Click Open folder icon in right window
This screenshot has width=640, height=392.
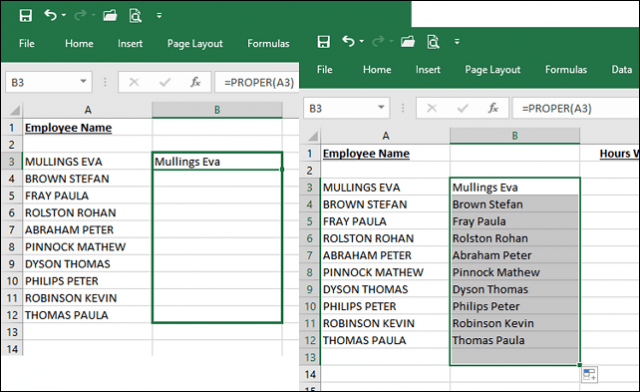pyautogui.click(x=408, y=41)
